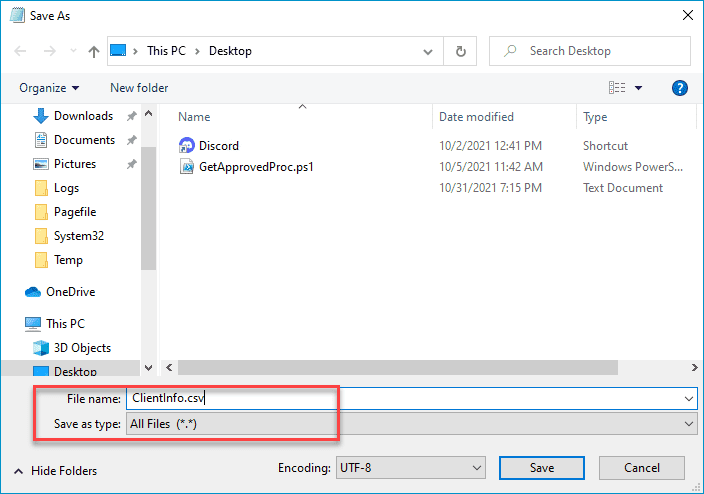The image size is (704, 494).
Task: Click the This PC breadcrumb
Action: [166, 51]
